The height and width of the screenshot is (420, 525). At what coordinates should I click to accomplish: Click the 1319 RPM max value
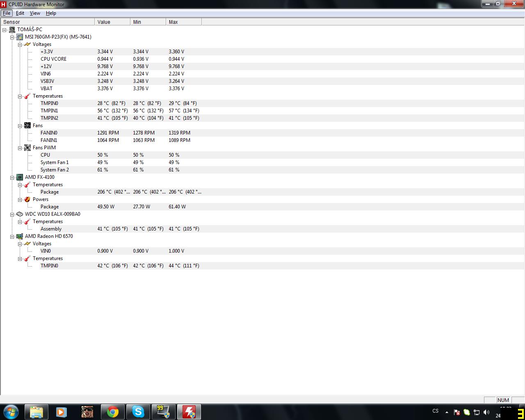(x=179, y=133)
